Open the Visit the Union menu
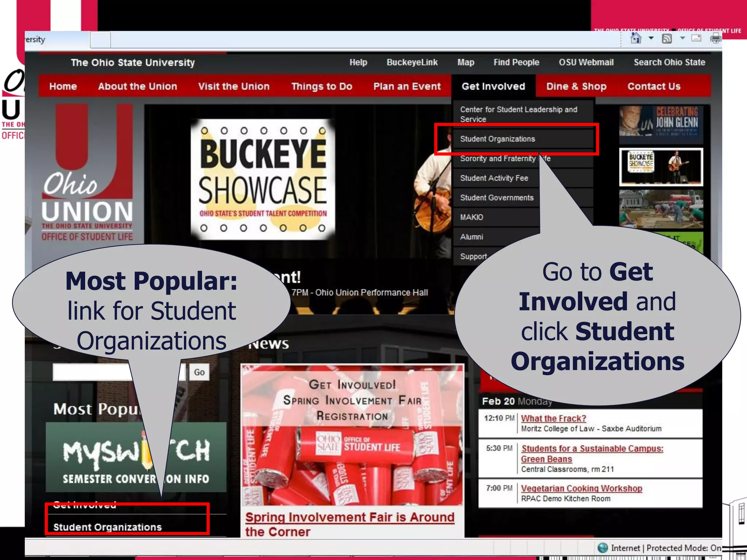Viewport: 747px width, 560px height. click(x=234, y=86)
